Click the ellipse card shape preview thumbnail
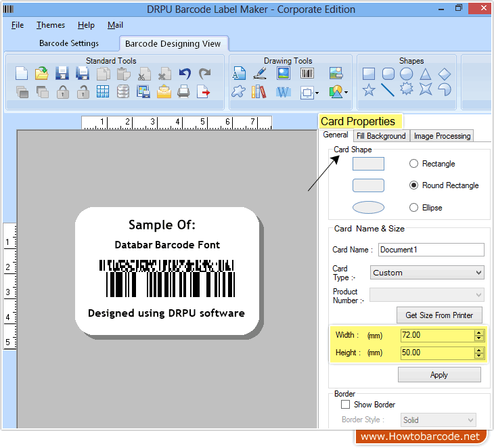Image resolution: width=494 pixels, height=448 pixels. point(368,207)
